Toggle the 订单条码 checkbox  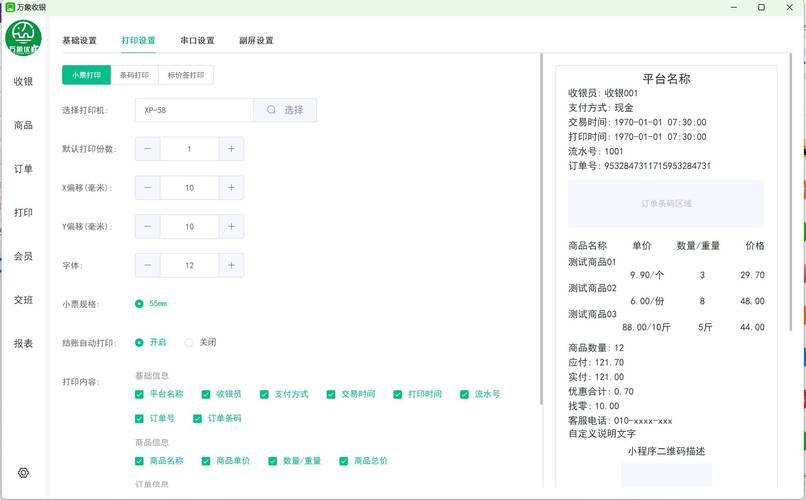click(197, 418)
